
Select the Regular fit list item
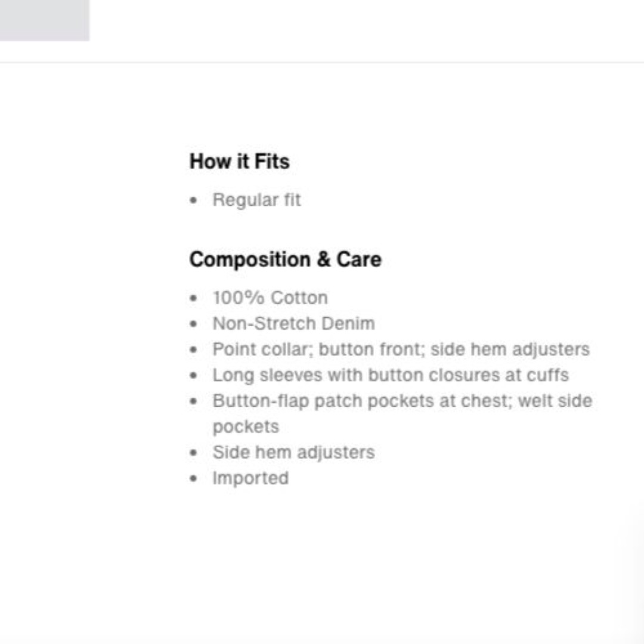pos(256,200)
